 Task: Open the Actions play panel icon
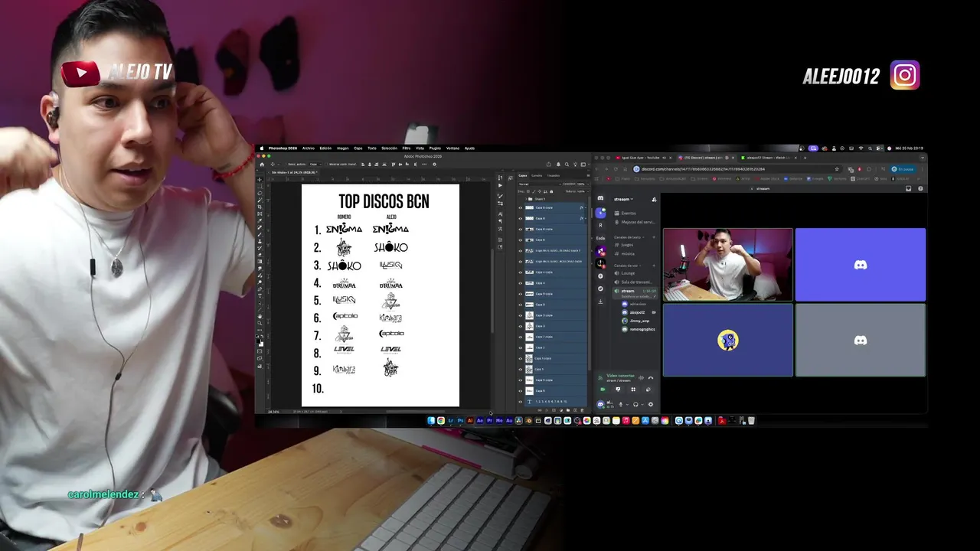500,185
